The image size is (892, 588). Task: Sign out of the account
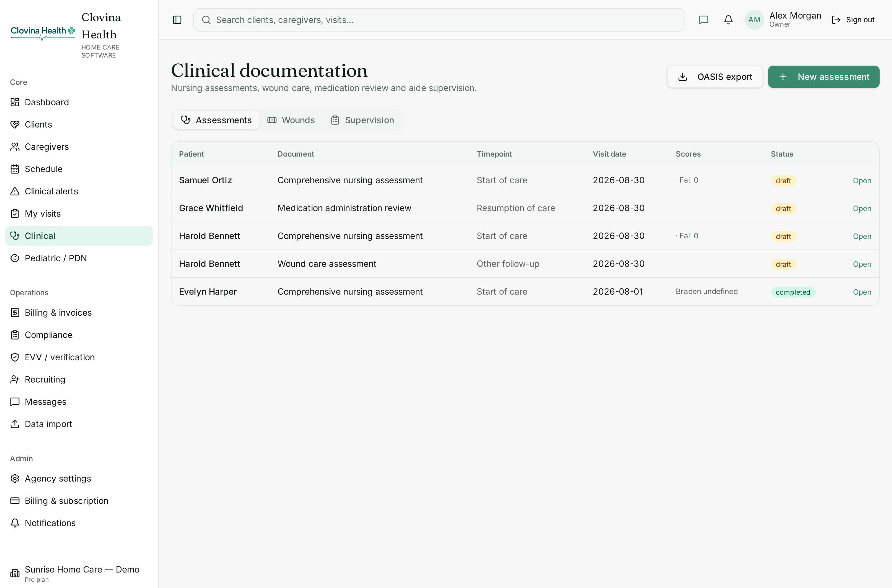(853, 20)
